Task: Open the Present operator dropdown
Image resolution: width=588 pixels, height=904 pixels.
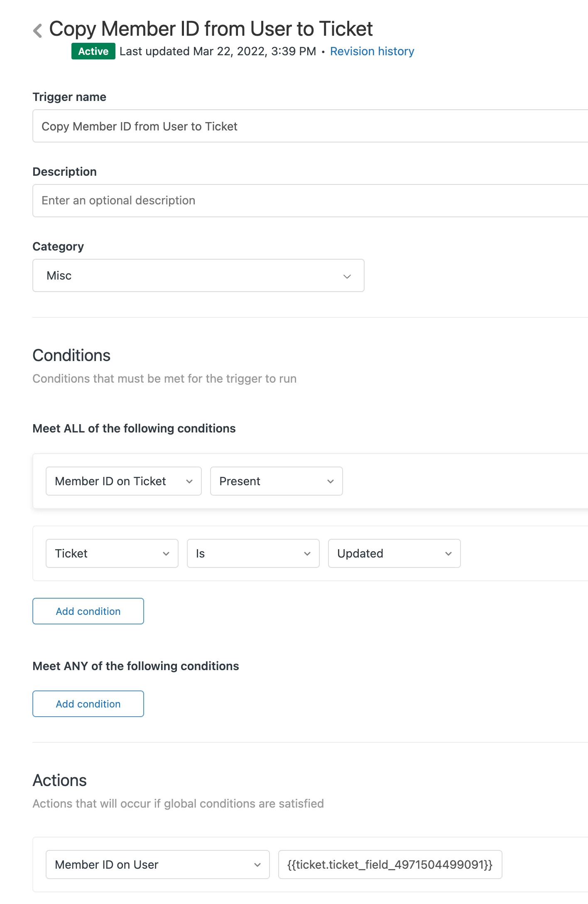Action: tap(276, 481)
